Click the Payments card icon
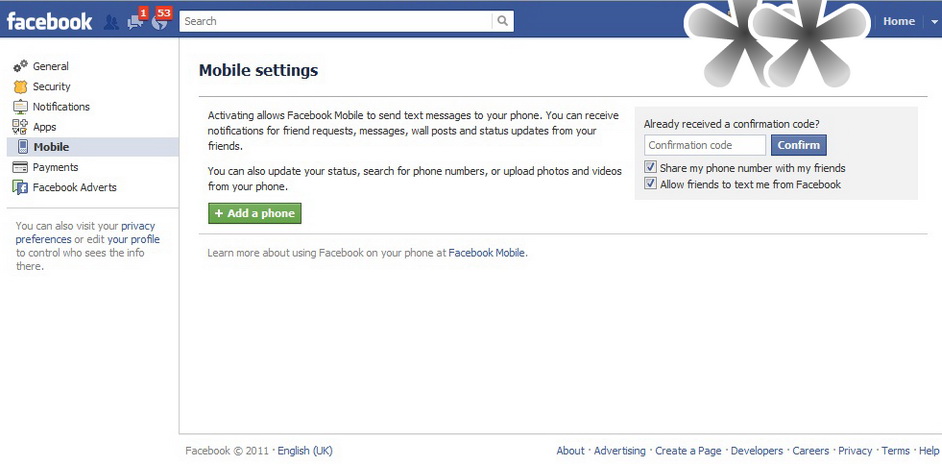942x464 pixels. (20, 167)
